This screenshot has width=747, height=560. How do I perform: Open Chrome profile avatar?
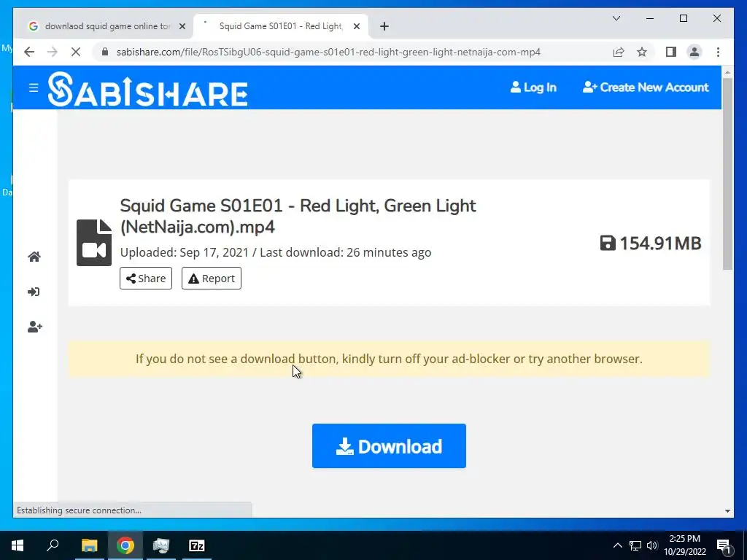[x=694, y=52]
